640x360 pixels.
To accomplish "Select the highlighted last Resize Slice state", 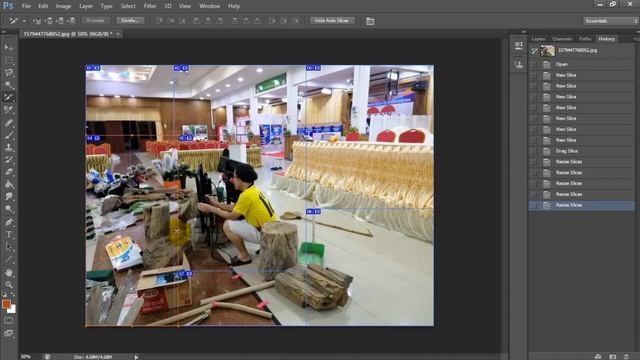I will [581, 205].
